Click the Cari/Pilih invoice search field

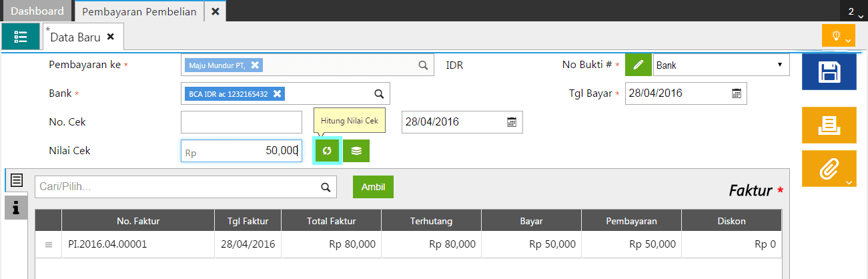[x=177, y=188]
